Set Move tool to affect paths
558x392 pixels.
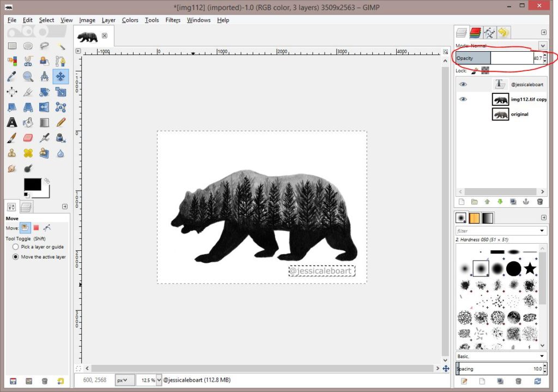(x=47, y=227)
